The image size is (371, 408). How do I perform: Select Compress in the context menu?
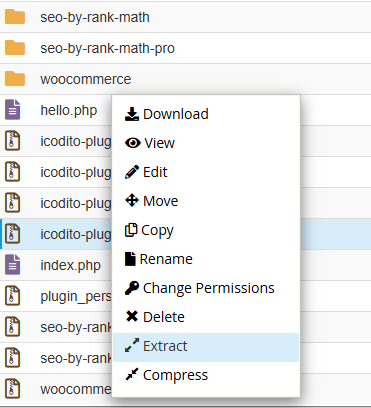(206, 375)
